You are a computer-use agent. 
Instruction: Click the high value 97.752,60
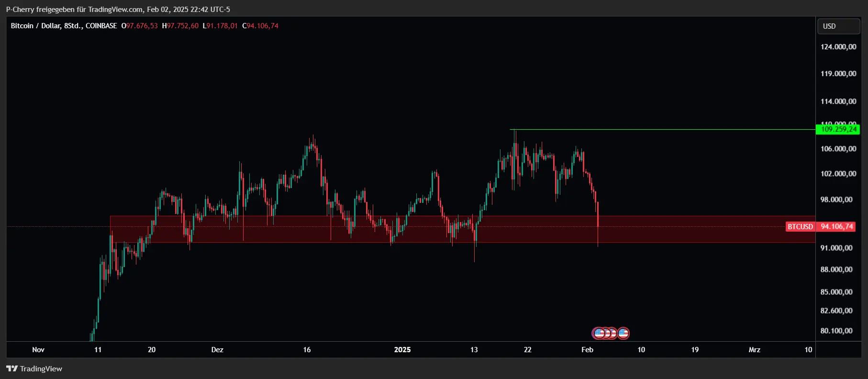tap(182, 26)
